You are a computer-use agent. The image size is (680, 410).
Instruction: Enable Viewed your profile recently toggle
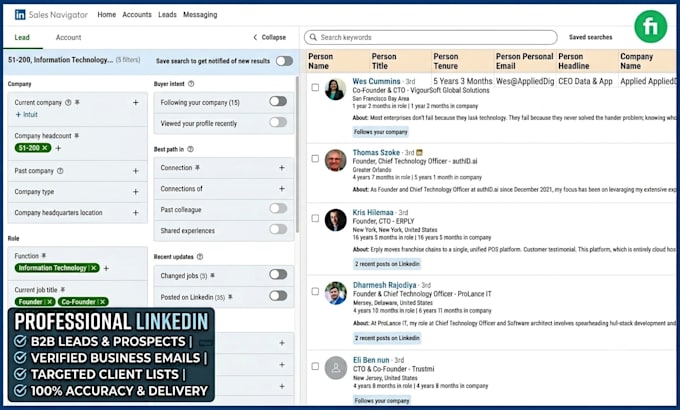(x=278, y=122)
